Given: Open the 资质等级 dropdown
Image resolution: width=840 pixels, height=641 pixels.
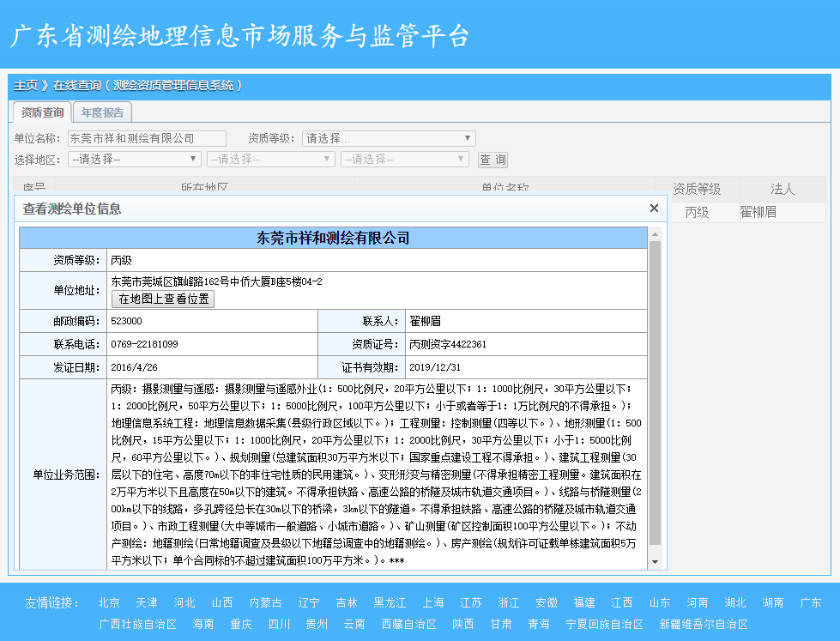Looking at the screenshot, I should tap(389, 138).
